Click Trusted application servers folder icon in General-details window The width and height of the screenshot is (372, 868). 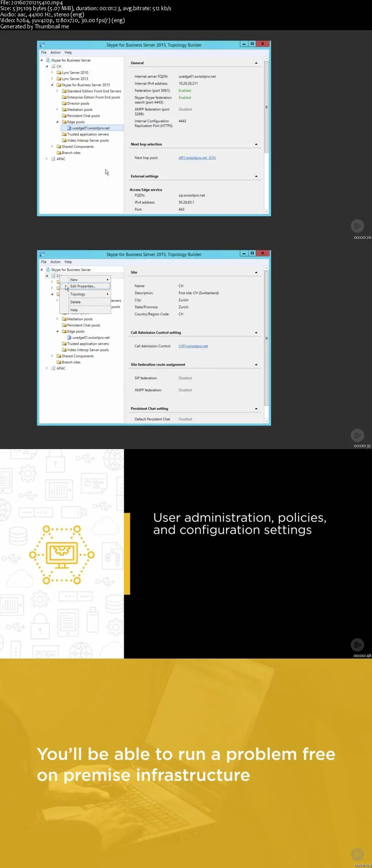pos(64,134)
